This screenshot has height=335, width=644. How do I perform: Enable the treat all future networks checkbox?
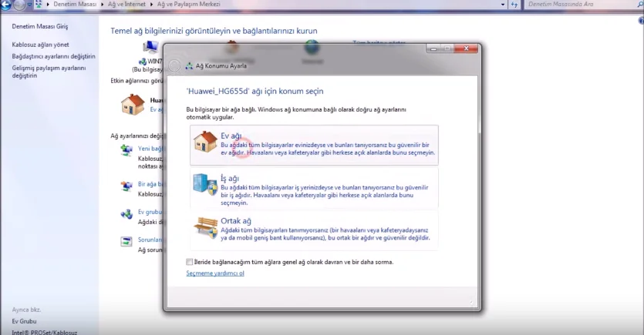tap(189, 262)
